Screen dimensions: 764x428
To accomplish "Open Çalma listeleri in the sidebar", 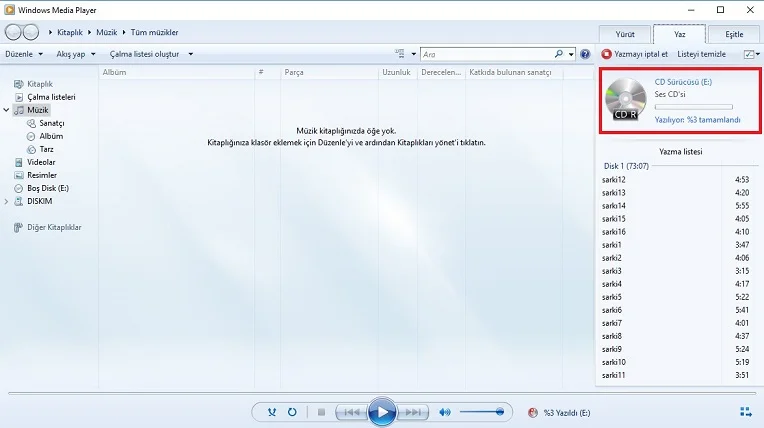I will point(51,97).
